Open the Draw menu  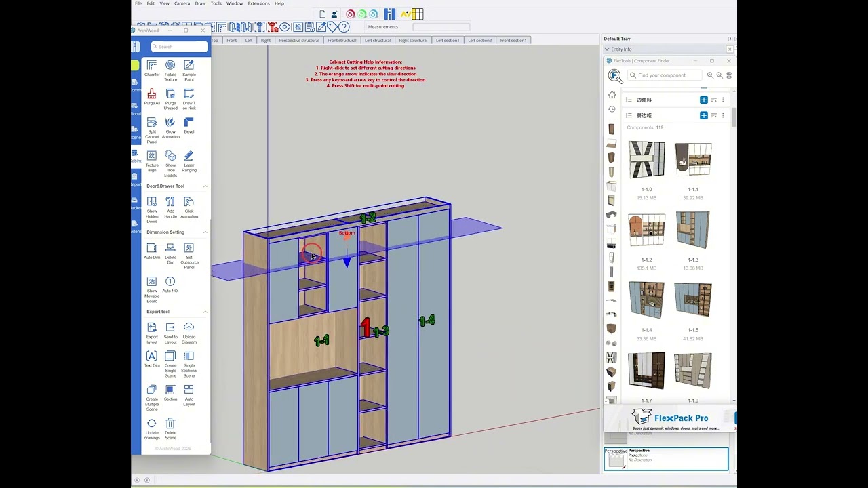pyautogui.click(x=201, y=3)
